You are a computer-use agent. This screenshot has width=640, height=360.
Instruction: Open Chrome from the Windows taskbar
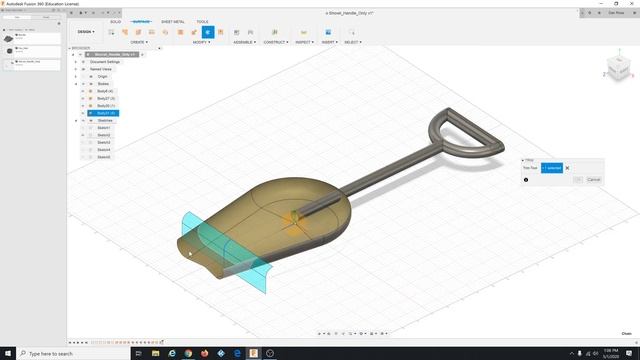coord(188,353)
